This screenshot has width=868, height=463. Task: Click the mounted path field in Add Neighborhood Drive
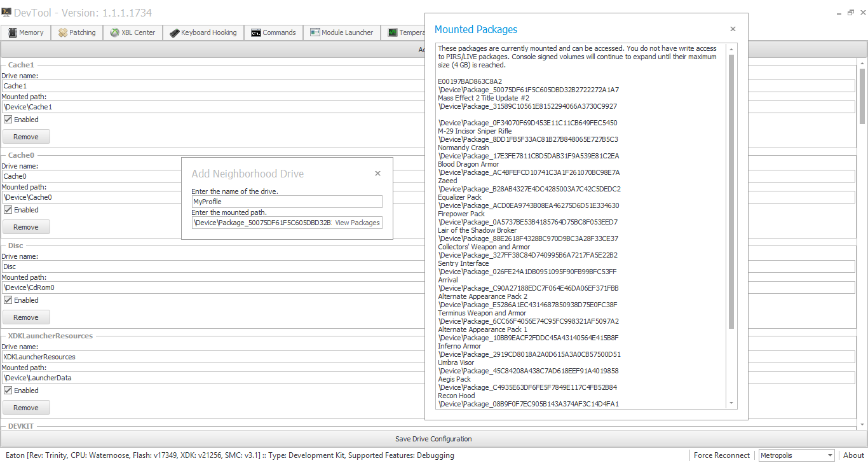tap(262, 223)
